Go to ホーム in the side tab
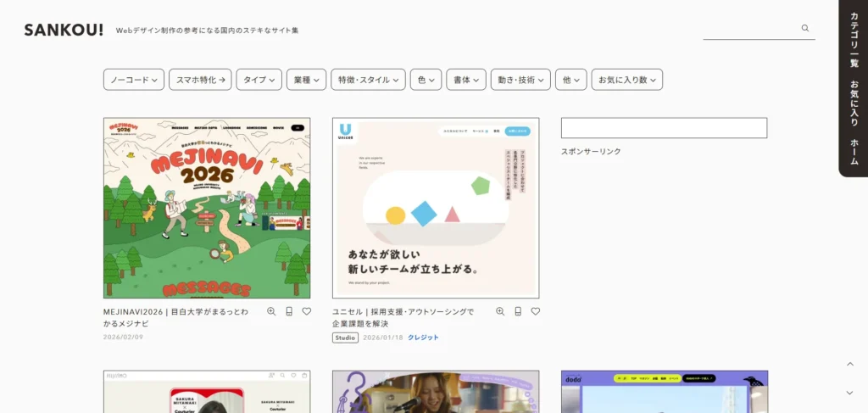The width and height of the screenshot is (868, 413). coord(854,152)
